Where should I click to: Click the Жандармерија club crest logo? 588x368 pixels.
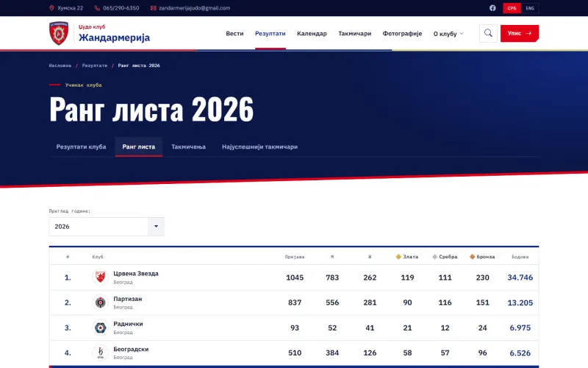pyautogui.click(x=59, y=33)
